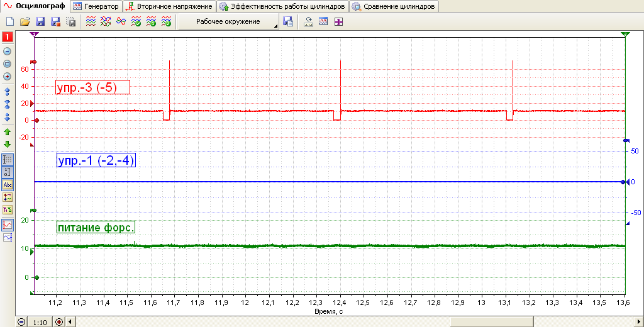The image size is (644, 327).
Task: Click the green trigger arrow near 10
Action: pyautogui.click(x=32, y=252)
